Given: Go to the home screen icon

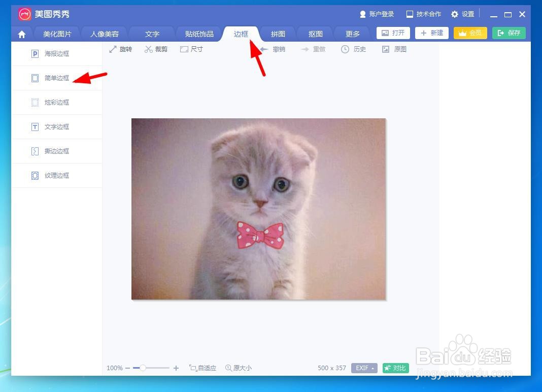Looking at the screenshot, I should pyautogui.click(x=22, y=34).
